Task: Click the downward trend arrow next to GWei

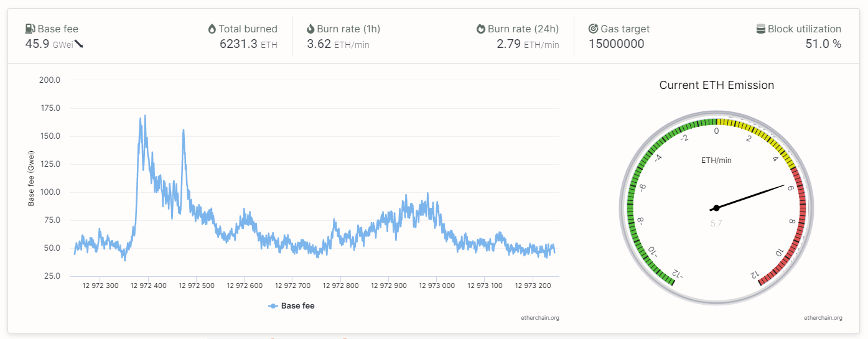Action: coord(79,44)
